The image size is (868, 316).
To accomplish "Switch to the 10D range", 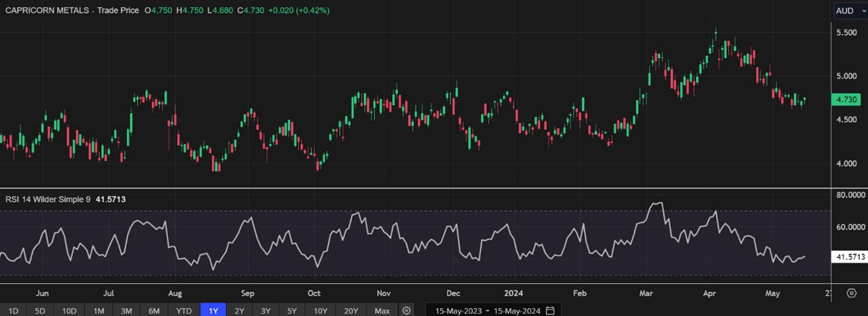I will click(x=69, y=311).
